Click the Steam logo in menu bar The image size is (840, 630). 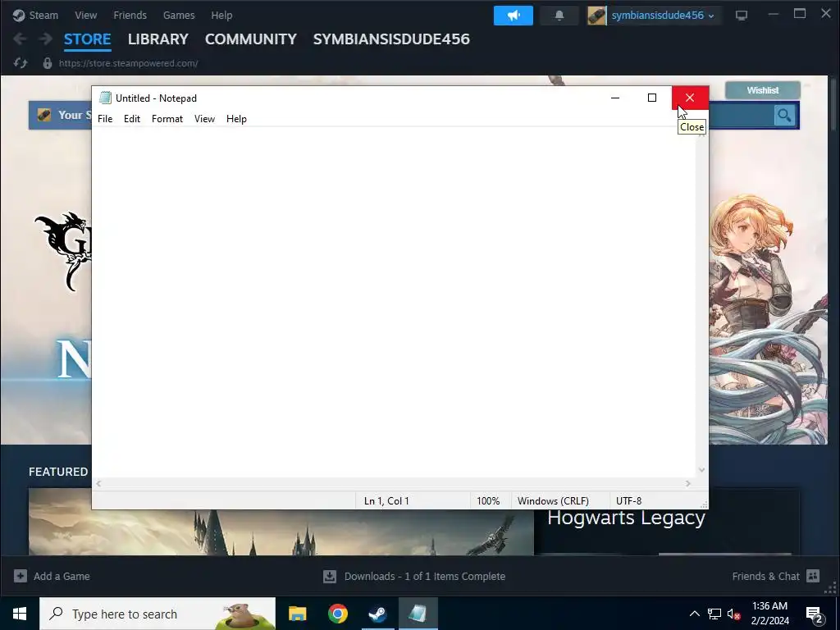(x=19, y=16)
